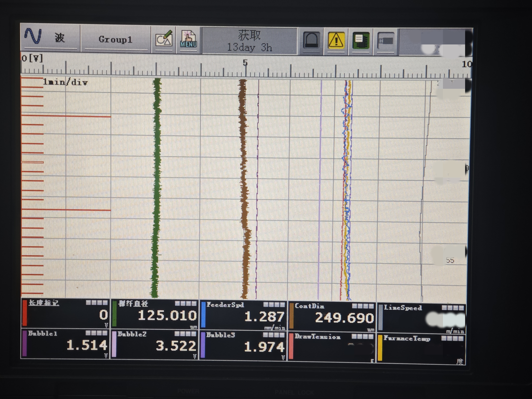Select the Group1 display group button
The width and height of the screenshot is (532, 399).
[116, 39]
